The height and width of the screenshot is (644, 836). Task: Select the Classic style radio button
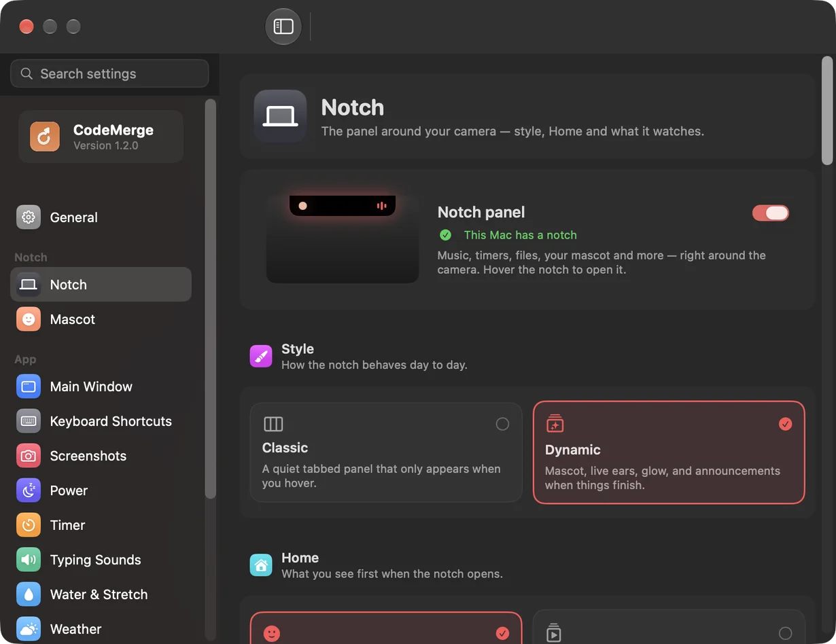502,424
